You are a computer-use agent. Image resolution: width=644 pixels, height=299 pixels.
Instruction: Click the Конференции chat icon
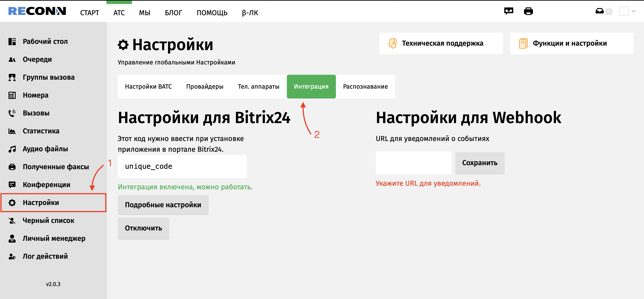[12, 185]
